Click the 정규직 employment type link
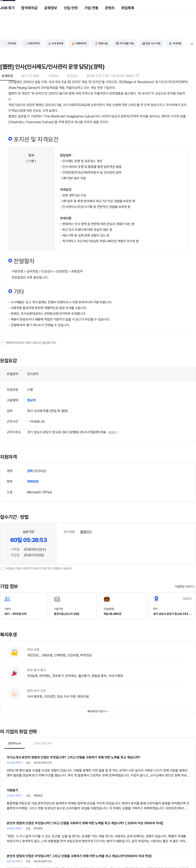This screenshot has width=196, height=868. click(31, 400)
